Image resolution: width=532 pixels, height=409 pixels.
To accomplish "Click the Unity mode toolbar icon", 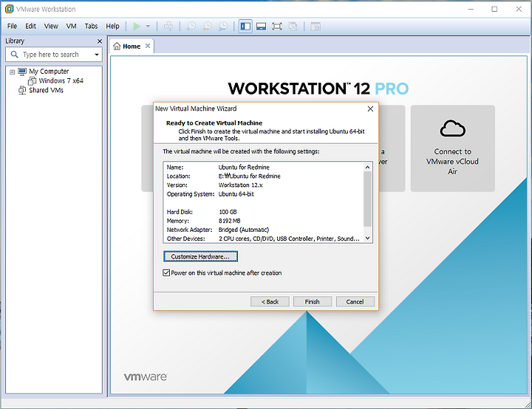I will coord(293,26).
